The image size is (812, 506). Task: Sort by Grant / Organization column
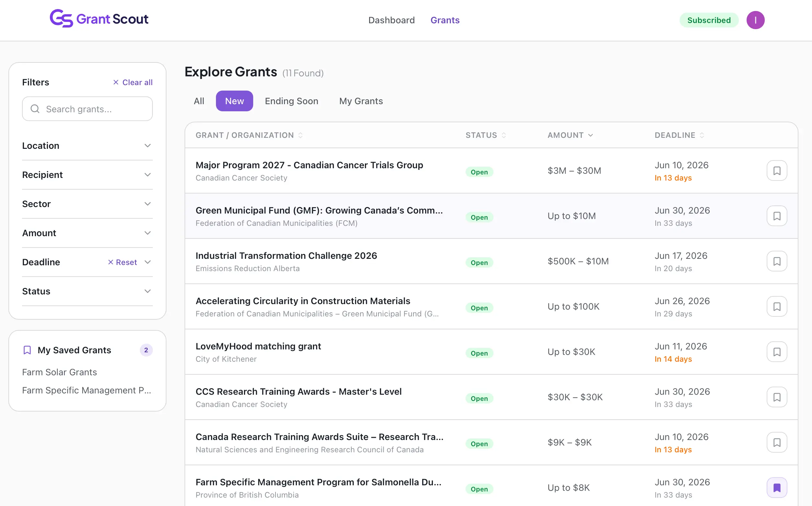(x=249, y=135)
